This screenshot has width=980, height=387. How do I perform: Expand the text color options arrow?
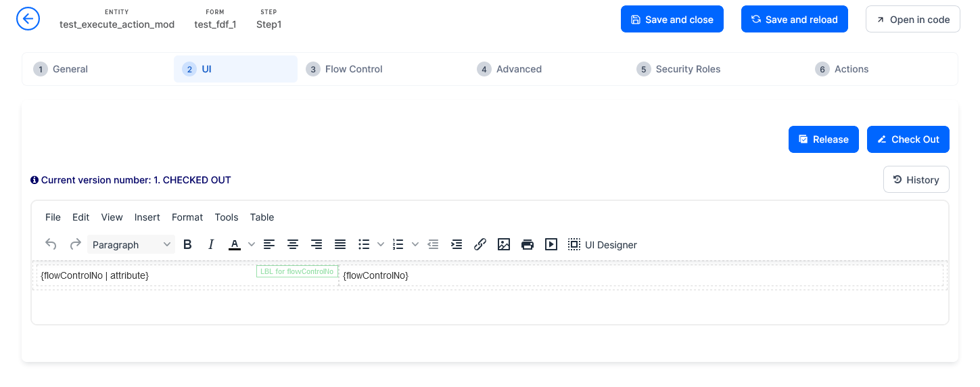pyautogui.click(x=252, y=245)
